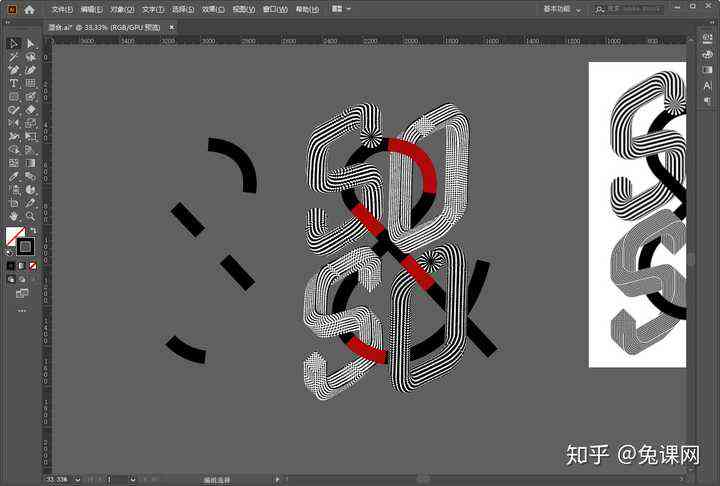Click the Home icon in top bar

pyautogui.click(x=29, y=9)
